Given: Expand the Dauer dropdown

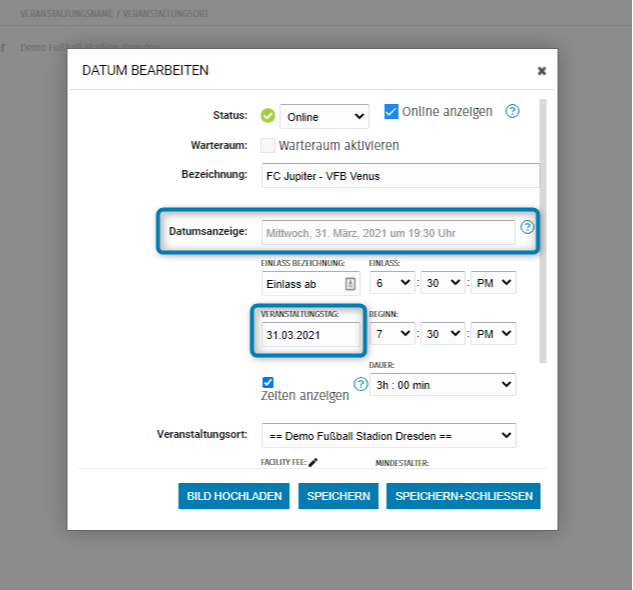Looking at the screenshot, I should [x=442, y=385].
